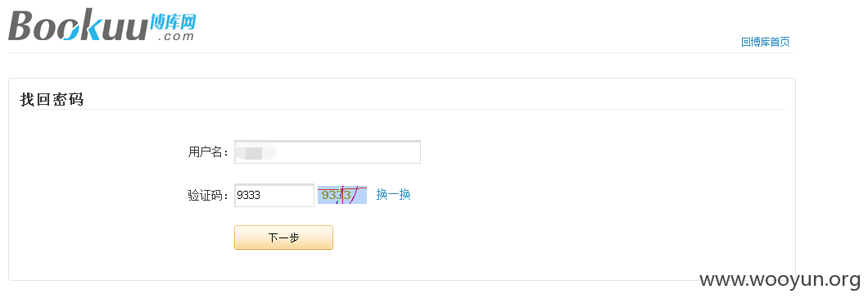Refresh captcha with 换一换 link
Screen dimensions: 868x303
pyautogui.click(x=394, y=194)
